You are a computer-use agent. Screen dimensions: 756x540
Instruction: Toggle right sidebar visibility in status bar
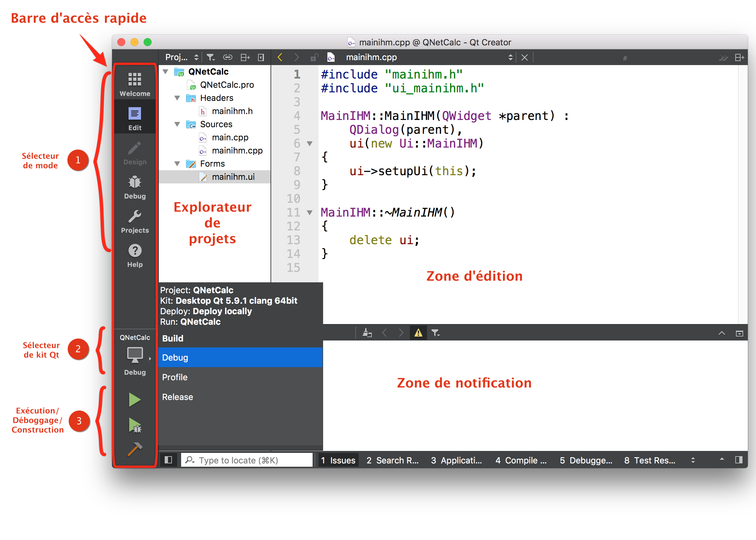[x=739, y=460]
